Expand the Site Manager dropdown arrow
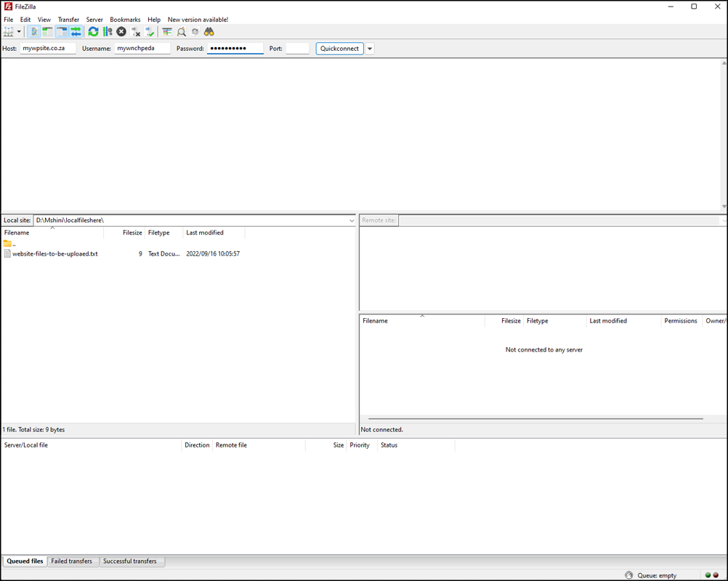The height and width of the screenshot is (581, 728). coord(19,32)
